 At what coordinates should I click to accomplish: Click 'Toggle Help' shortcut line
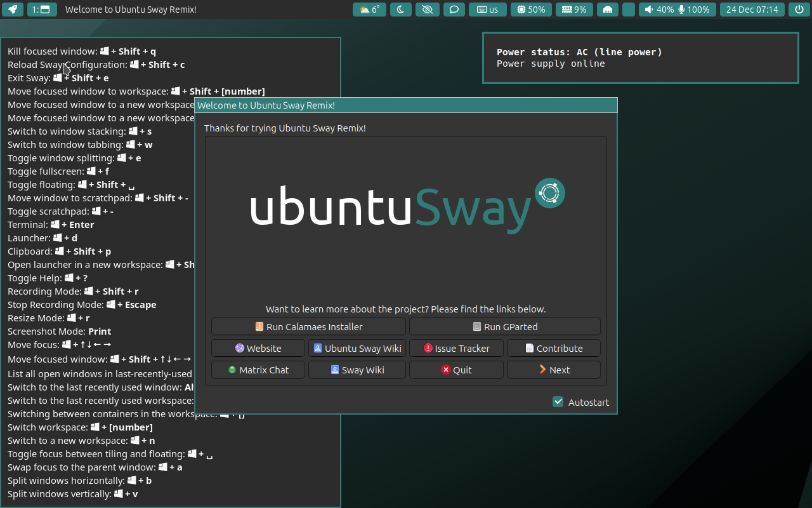(48, 278)
